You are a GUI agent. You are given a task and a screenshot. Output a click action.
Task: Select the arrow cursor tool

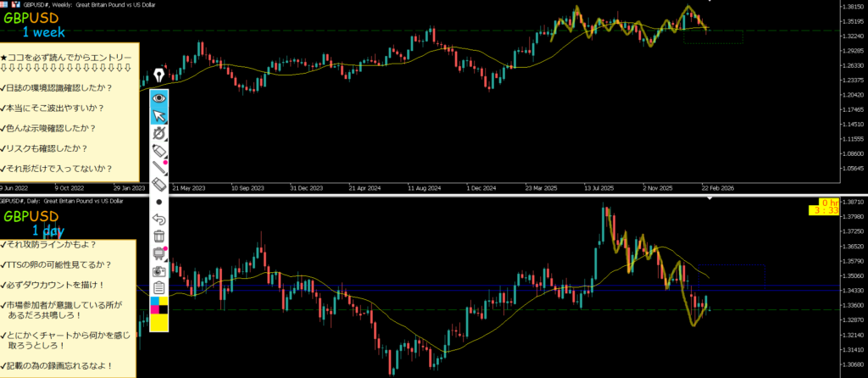coord(159,115)
